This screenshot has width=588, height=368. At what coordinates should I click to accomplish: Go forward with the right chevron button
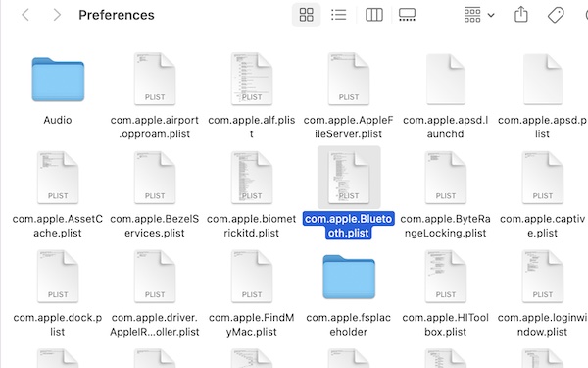pos(57,15)
